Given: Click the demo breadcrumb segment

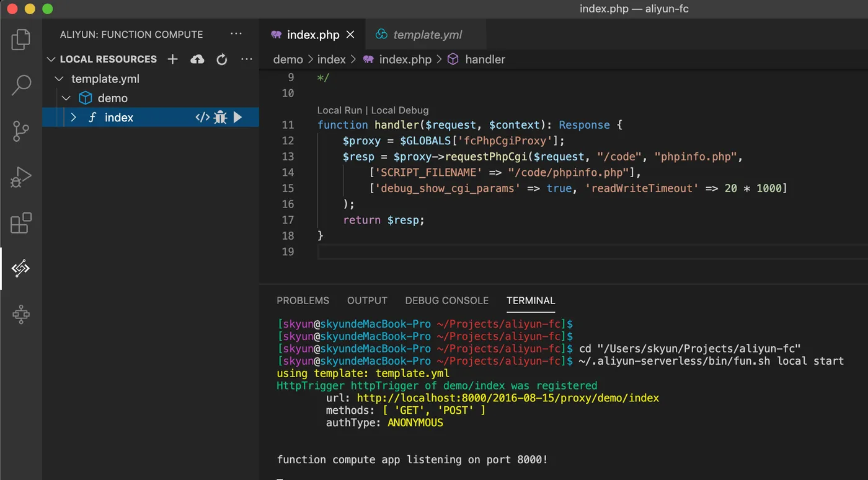Looking at the screenshot, I should [x=288, y=59].
